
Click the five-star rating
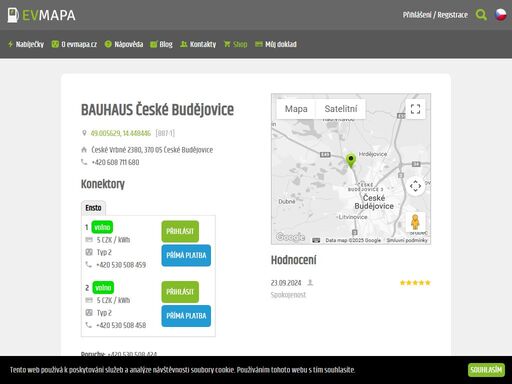(415, 283)
